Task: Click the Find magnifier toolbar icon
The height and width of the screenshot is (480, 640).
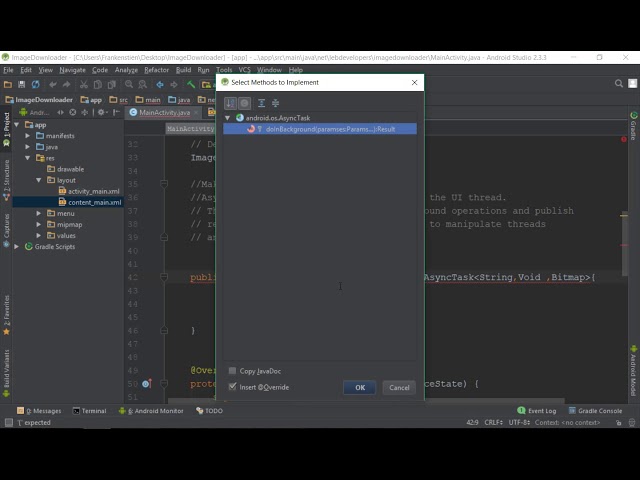Action: (129, 84)
